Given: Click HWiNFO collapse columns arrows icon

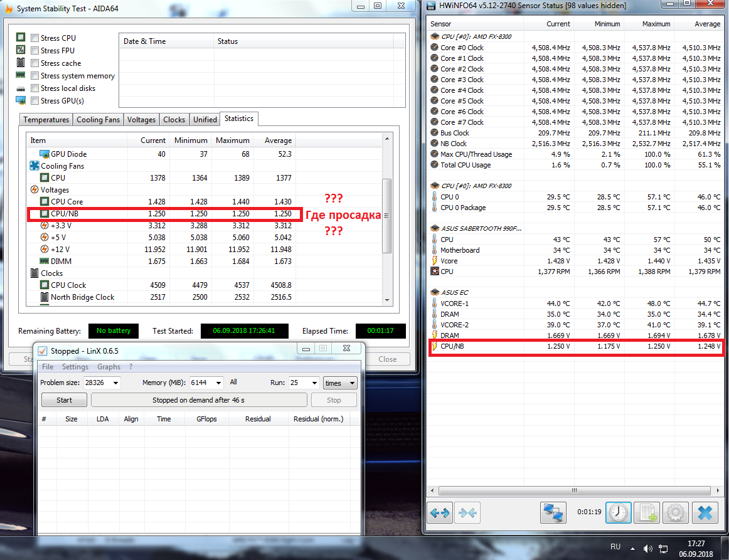Looking at the screenshot, I should tap(467, 512).
